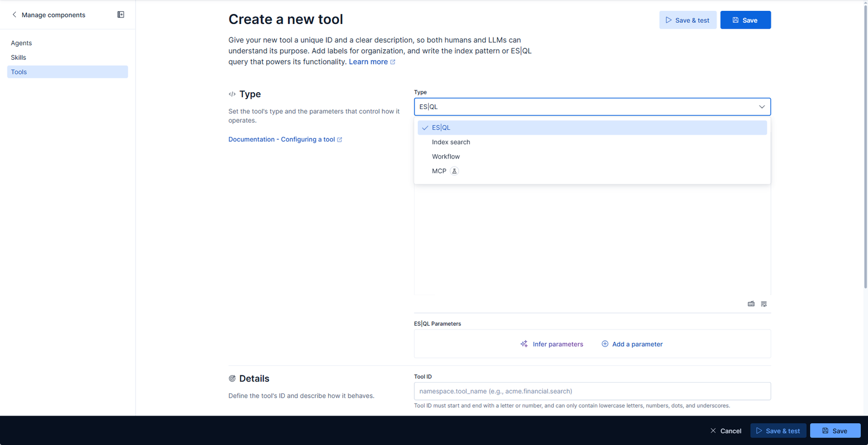Screen dimensions: 868x445
Task: Focus the Tool ID input field
Action: pos(592,391)
